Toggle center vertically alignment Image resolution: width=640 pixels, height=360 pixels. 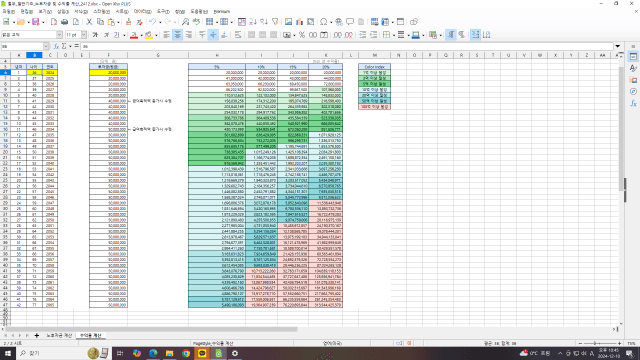tap(213, 35)
